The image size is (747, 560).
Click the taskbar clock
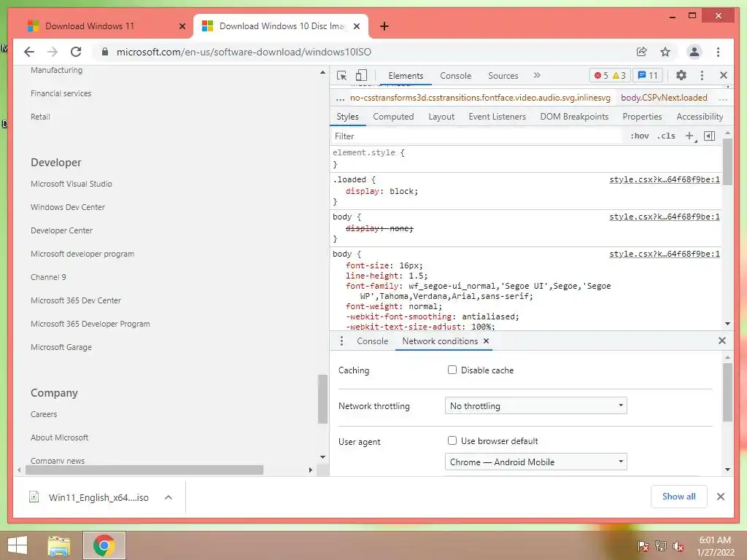[x=715, y=546]
